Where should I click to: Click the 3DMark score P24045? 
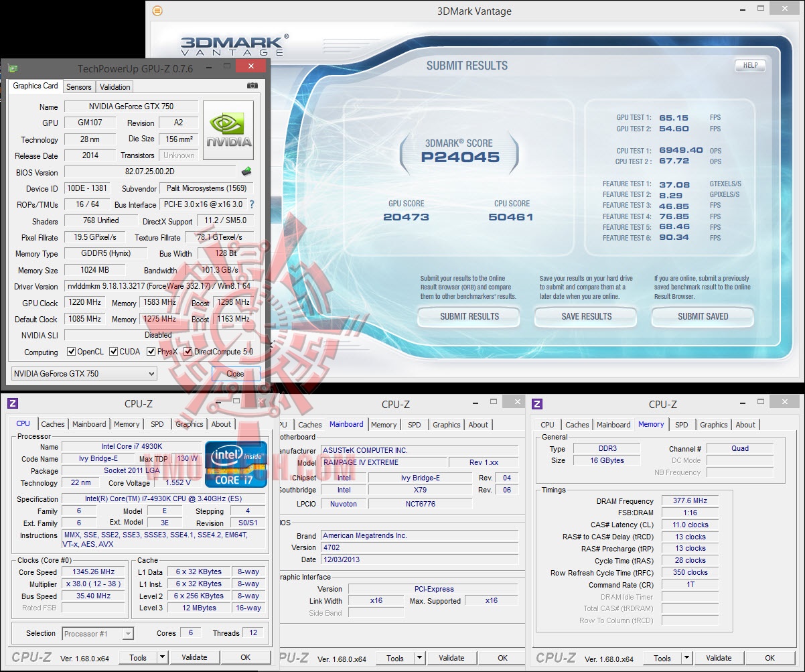point(460,157)
